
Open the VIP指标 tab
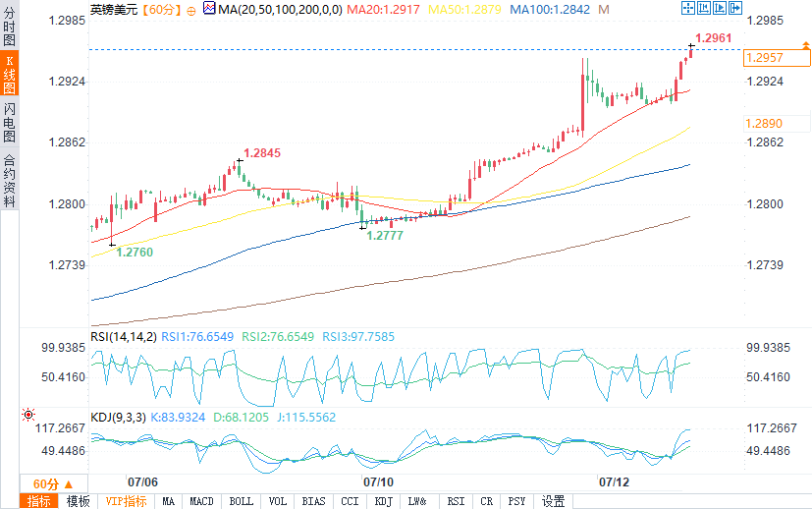click(126, 501)
